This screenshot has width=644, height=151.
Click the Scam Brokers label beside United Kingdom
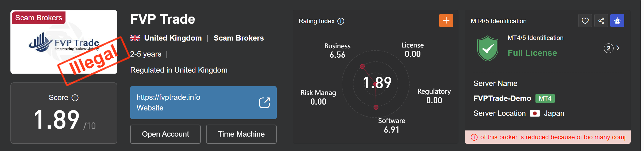[x=238, y=38]
